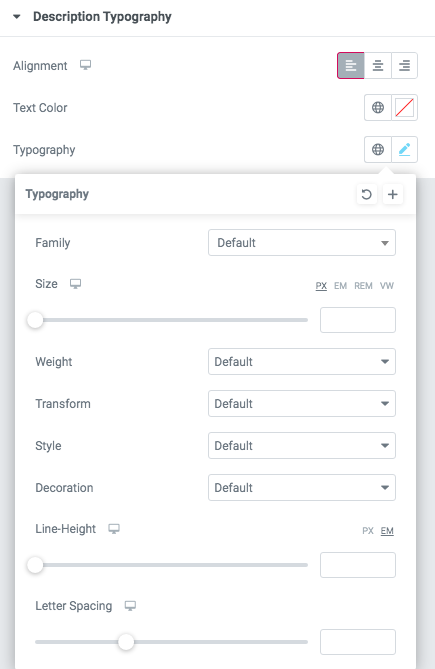This screenshot has height=669, width=435.
Task: Open global colors globe for Text Color
Action: pyautogui.click(x=377, y=108)
